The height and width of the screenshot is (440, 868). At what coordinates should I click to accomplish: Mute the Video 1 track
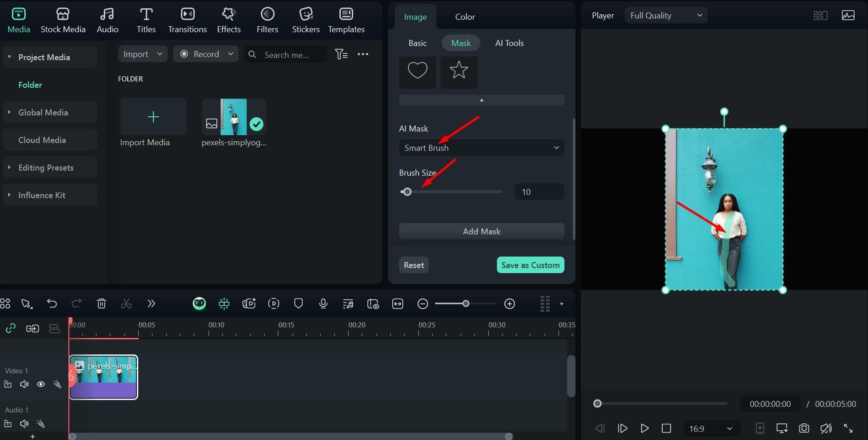coord(24,384)
